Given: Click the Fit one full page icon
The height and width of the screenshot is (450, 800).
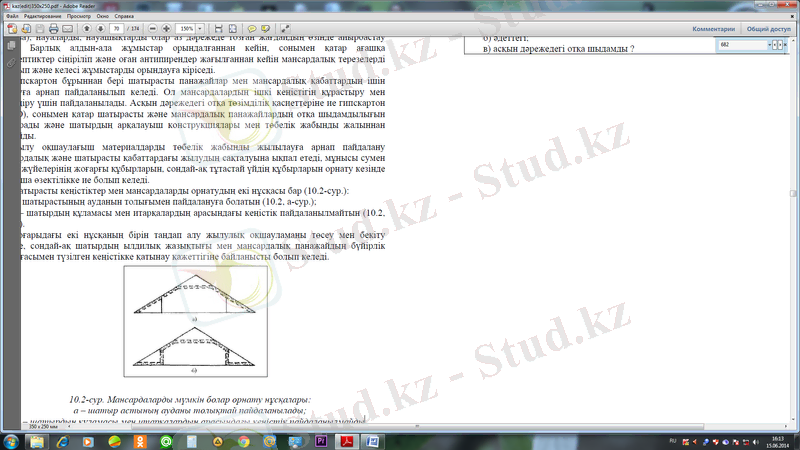Looking at the screenshot, I should click(x=233, y=29).
